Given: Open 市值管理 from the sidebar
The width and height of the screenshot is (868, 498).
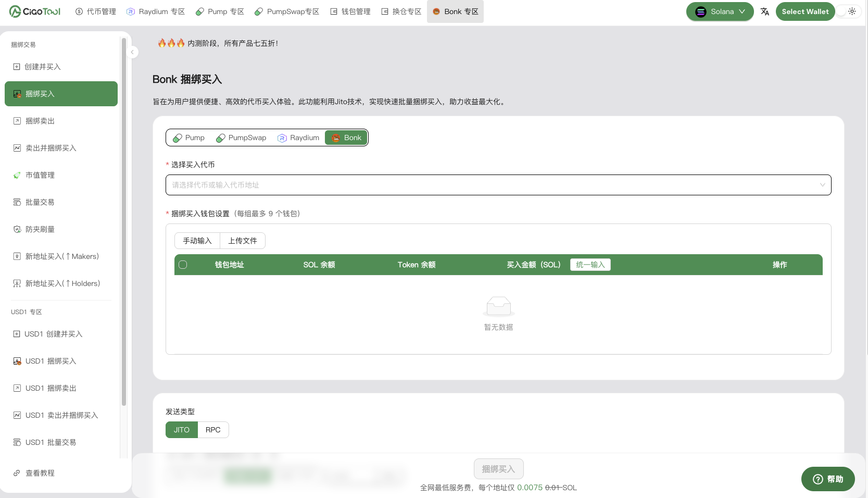Looking at the screenshot, I should tap(16, 175).
